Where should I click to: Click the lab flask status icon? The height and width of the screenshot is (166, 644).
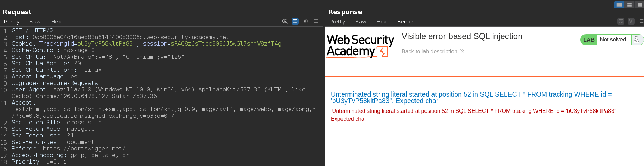(636, 40)
